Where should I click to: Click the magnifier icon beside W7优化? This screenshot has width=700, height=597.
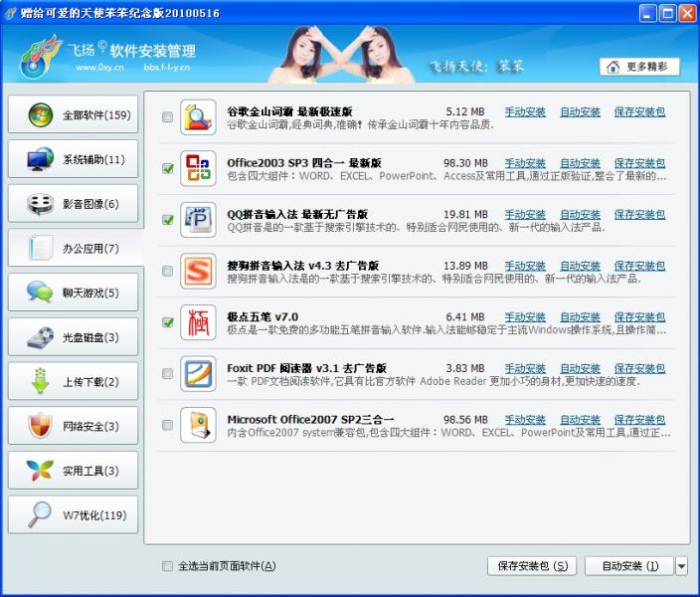point(40,514)
